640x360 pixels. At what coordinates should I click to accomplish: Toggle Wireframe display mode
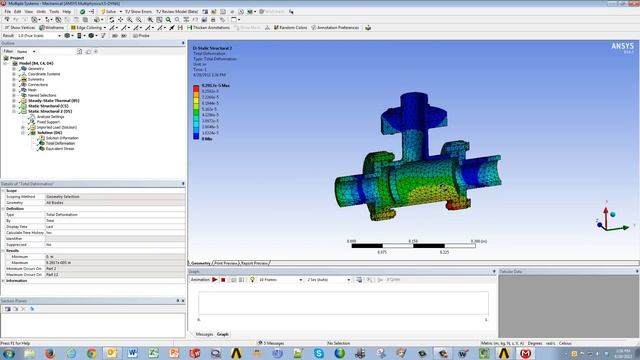click(x=52, y=28)
